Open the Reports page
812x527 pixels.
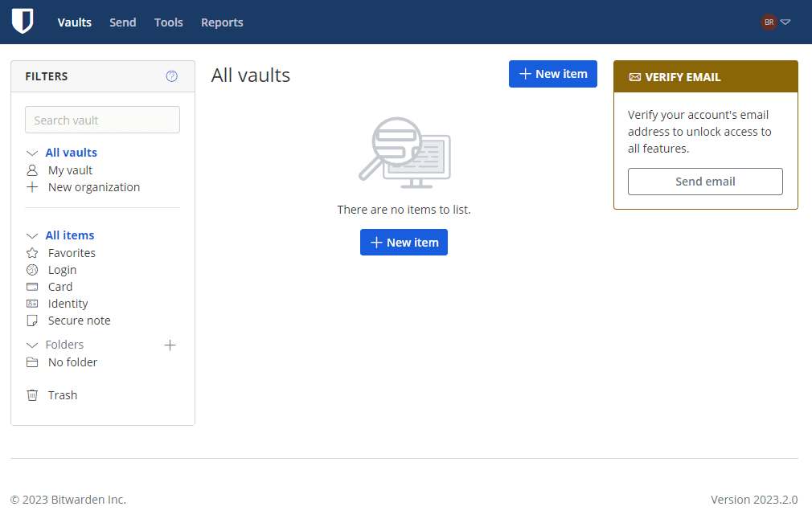tap(222, 22)
